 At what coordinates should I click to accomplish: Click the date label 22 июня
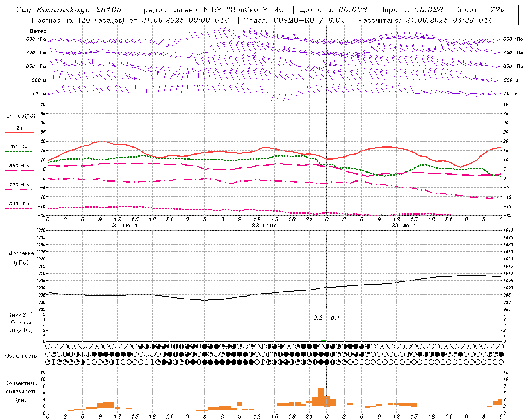point(264,226)
